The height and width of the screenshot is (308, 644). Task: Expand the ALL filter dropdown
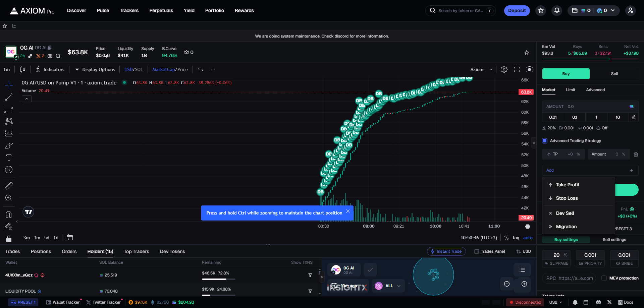pos(388,286)
